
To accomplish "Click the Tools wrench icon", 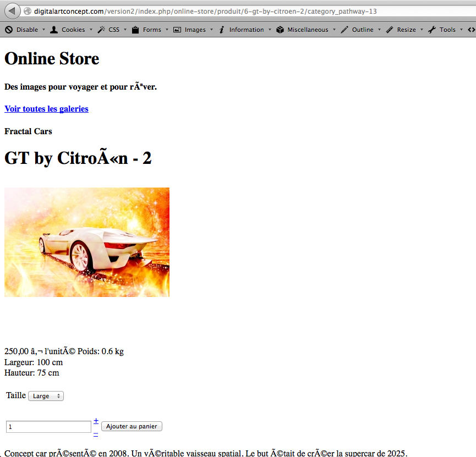I will tap(432, 30).
